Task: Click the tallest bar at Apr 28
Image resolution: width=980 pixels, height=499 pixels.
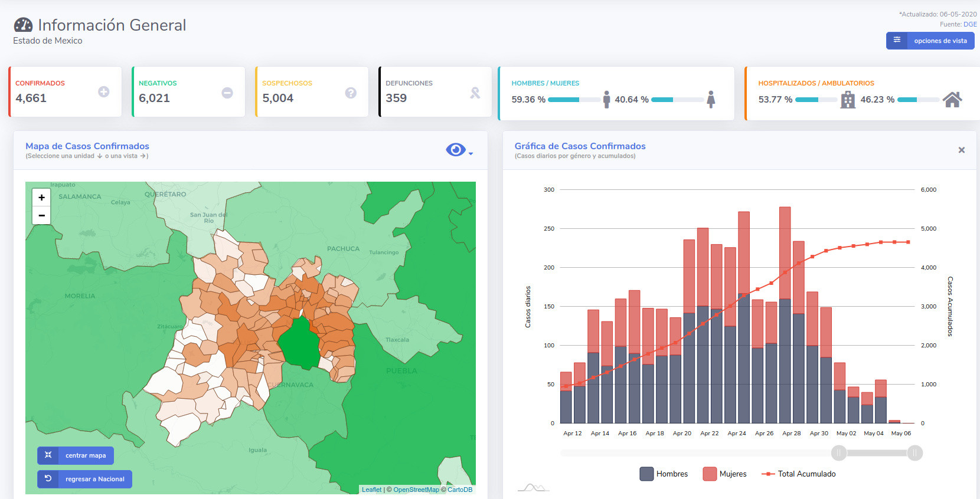Action: (785, 315)
